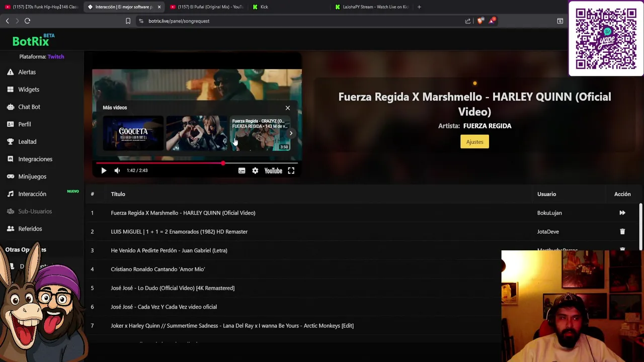Click the Minijuegos gamepad icon
This screenshot has width=644, height=362.
(10, 176)
